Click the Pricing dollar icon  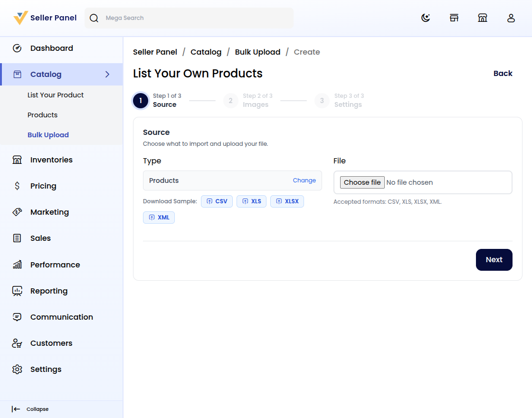pos(17,186)
